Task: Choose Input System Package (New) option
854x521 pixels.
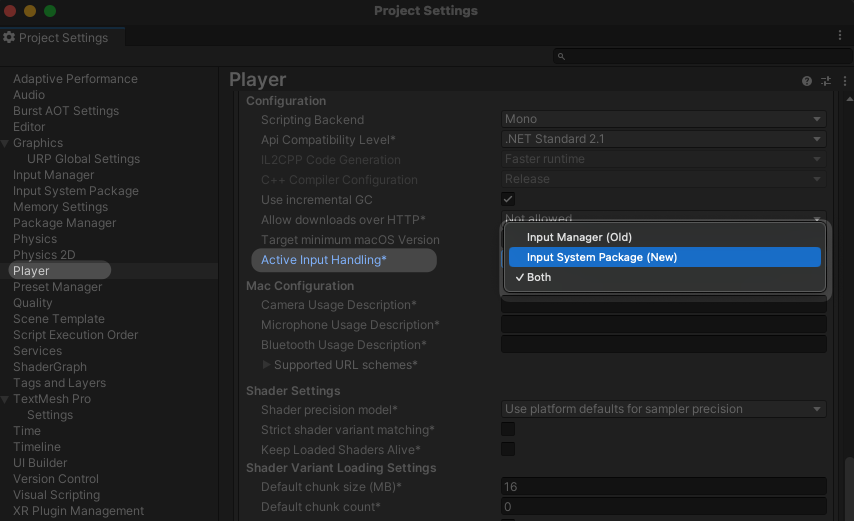Action: 664,257
